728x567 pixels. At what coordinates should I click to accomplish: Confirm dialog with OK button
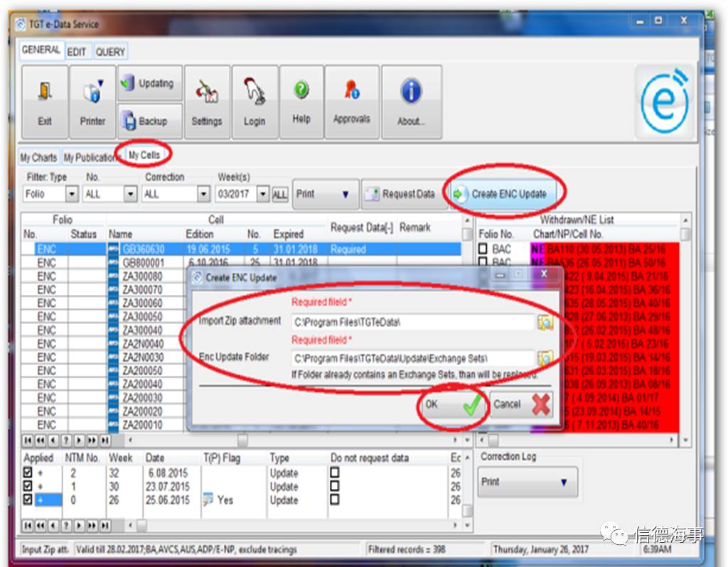point(453,404)
